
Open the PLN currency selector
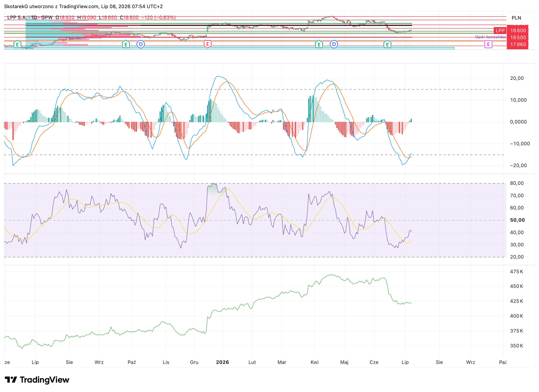(x=520, y=18)
